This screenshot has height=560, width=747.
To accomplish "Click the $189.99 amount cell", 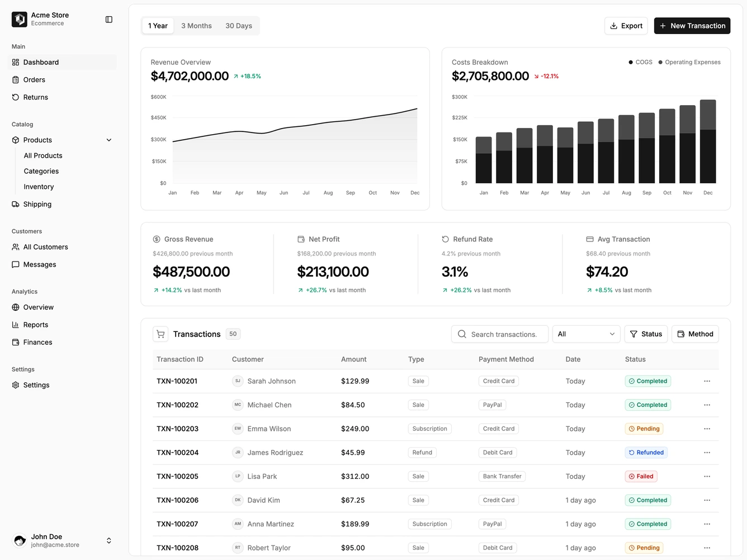I will (x=355, y=524).
